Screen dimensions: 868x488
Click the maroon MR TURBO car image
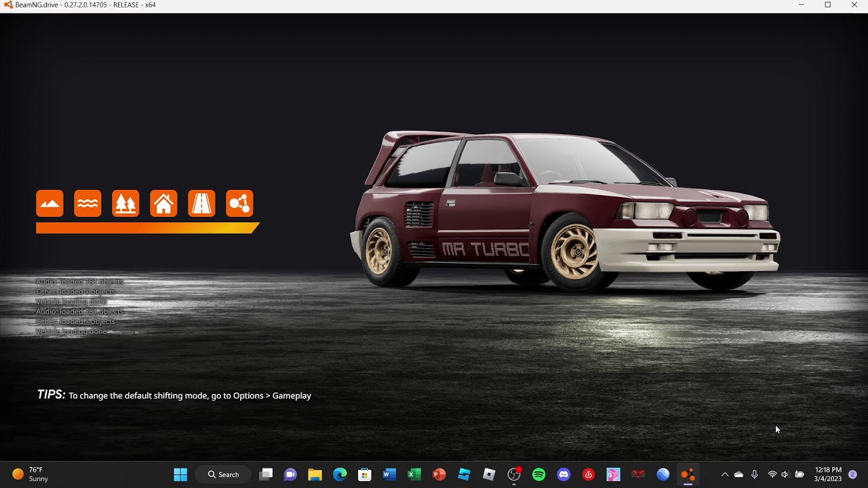tap(564, 211)
